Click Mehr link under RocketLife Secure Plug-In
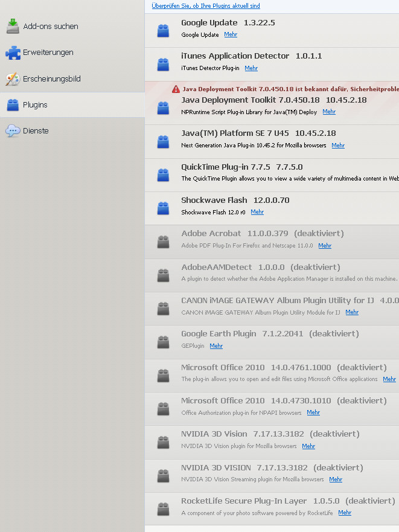399x532 pixels. click(345, 513)
